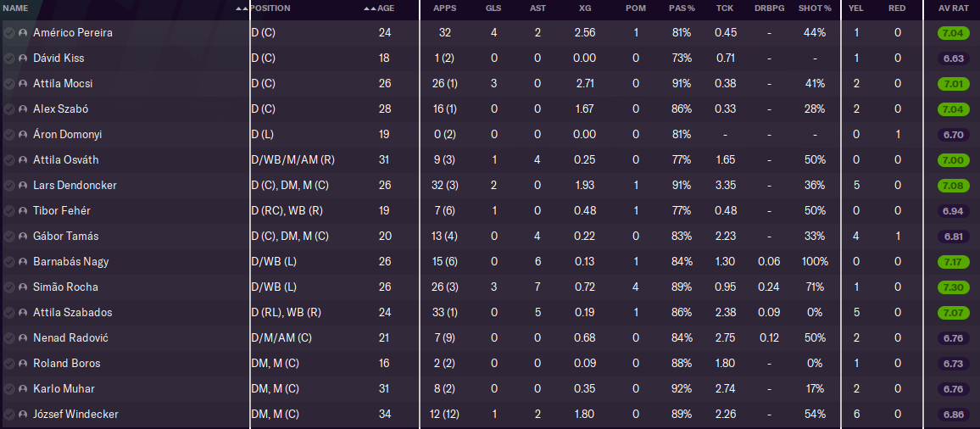Open the player icon for Roland Boros

(x=23, y=364)
